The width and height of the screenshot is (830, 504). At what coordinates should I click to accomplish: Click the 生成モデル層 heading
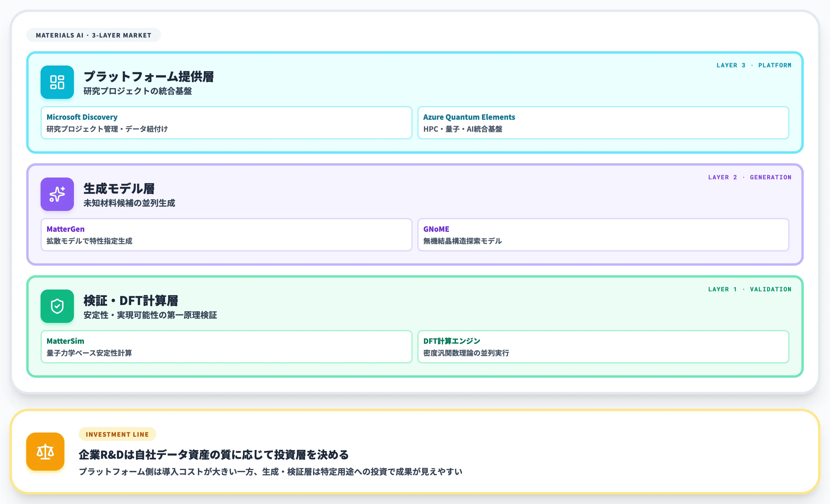click(119, 189)
